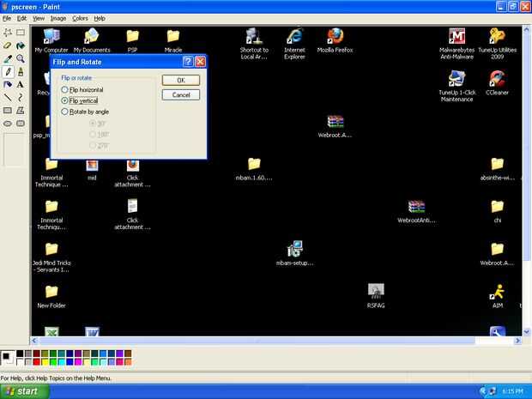Open the View menu

[39, 18]
